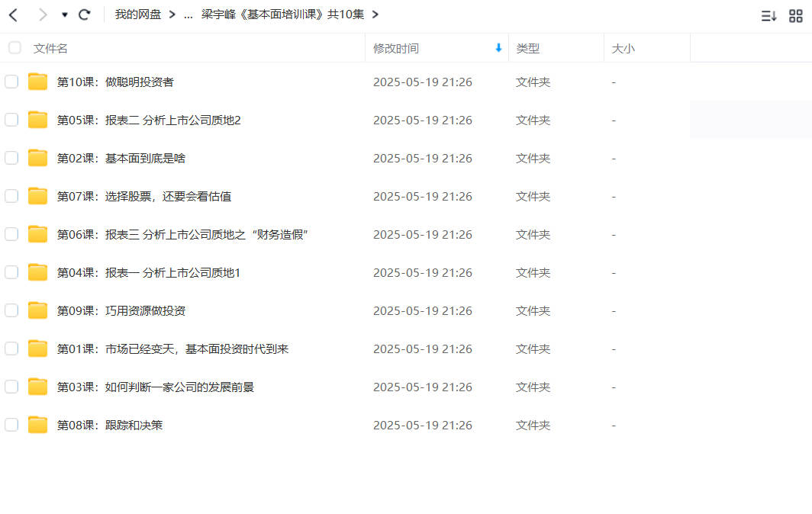Click folder icon of 第05课

click(x=38, y=120)
